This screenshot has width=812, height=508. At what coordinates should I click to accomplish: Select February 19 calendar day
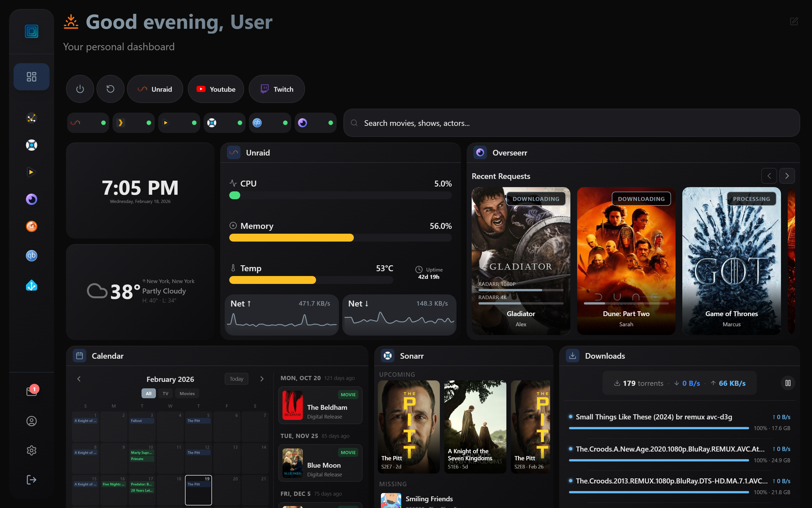[x=198, y=490]
